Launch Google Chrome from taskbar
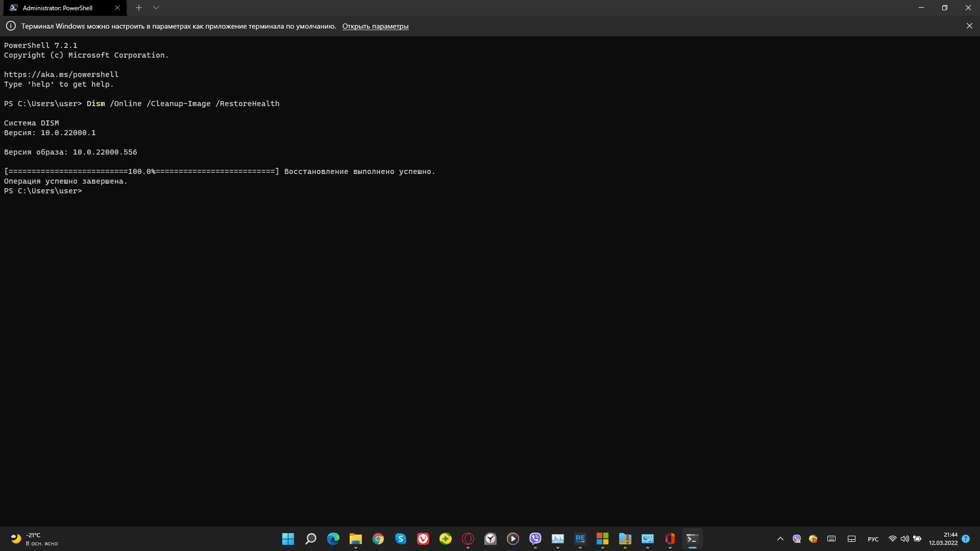 (x=378, y=539)
